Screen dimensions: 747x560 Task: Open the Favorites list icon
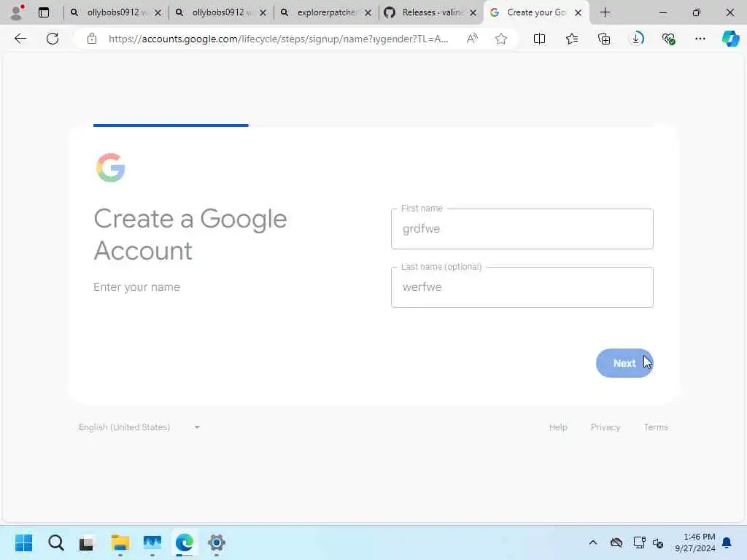pos(572,39)
